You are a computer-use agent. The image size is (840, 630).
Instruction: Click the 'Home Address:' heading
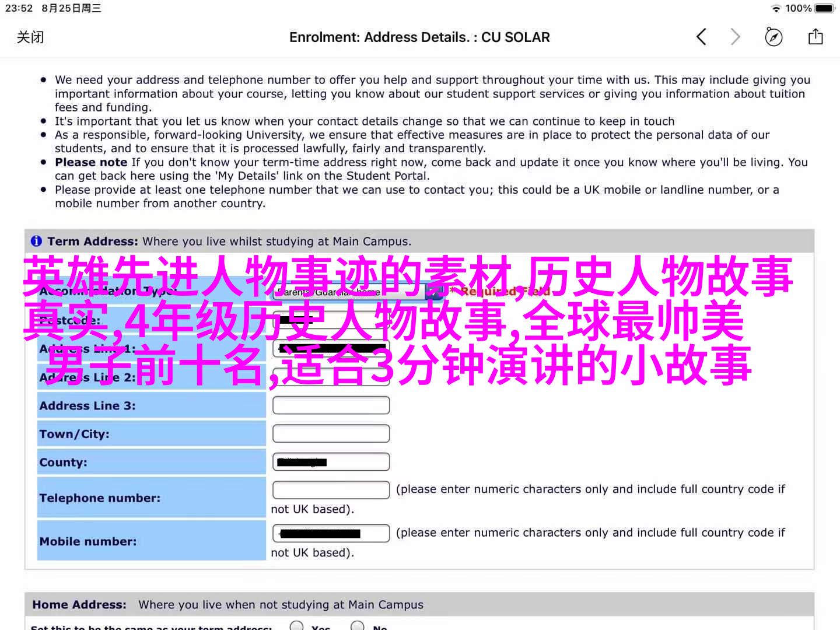[x=79, y=605]
